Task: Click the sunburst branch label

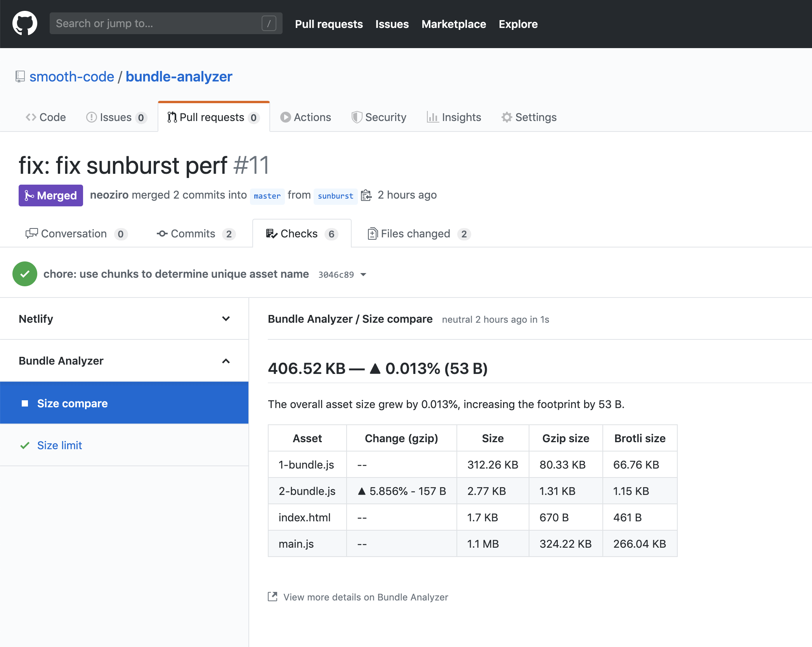Action: (335, 196)
